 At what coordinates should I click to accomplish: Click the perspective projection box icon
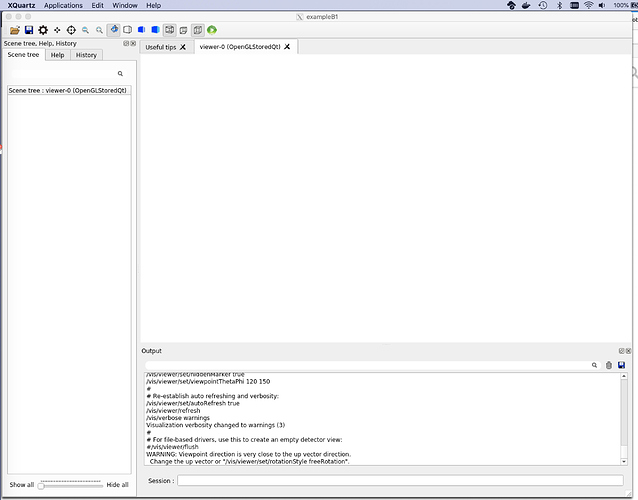tap(184, 30)
